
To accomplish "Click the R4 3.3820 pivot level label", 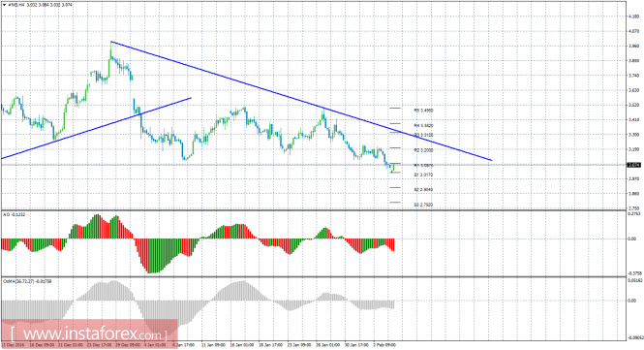I will 423,125.
